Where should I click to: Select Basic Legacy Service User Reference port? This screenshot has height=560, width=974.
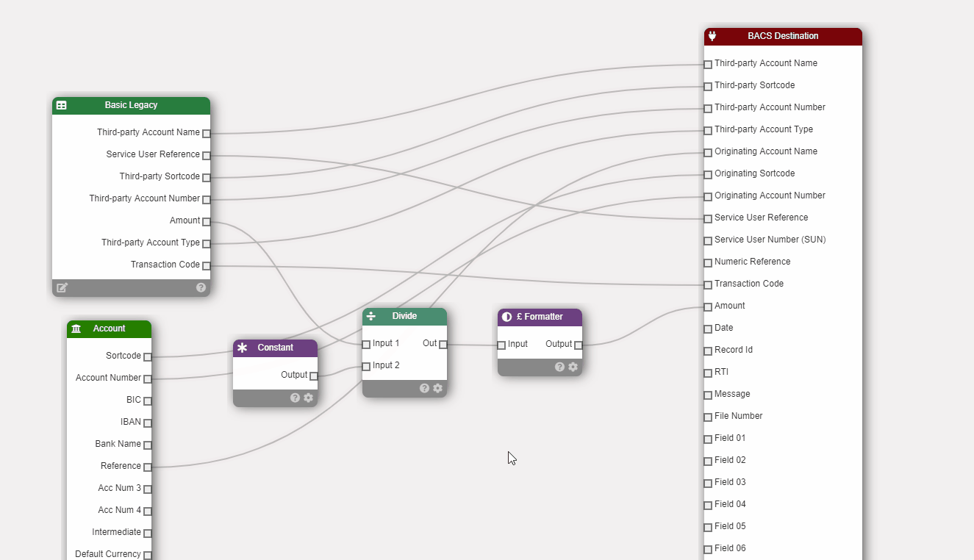click(207, 155)
